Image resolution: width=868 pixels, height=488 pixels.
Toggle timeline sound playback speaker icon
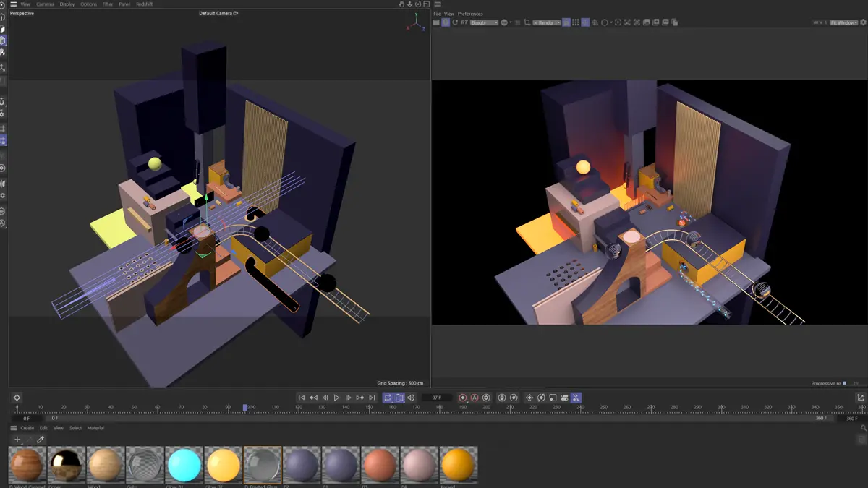point(411,398)
